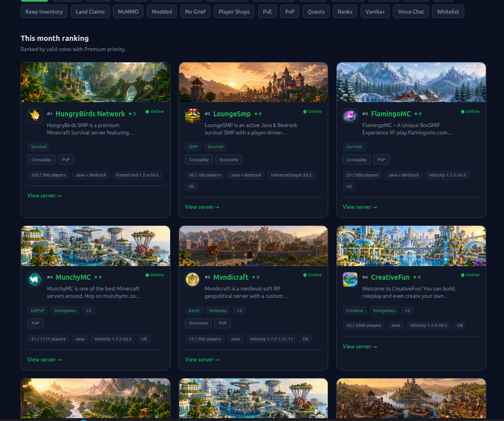Click the Mvndicraft server icon

coord(193,279)
